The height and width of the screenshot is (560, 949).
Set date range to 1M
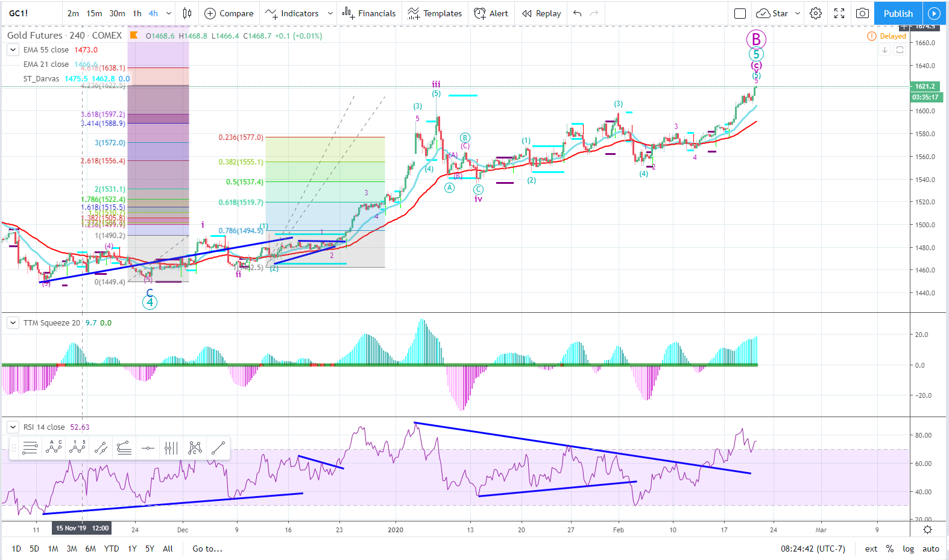pos(53,549)
